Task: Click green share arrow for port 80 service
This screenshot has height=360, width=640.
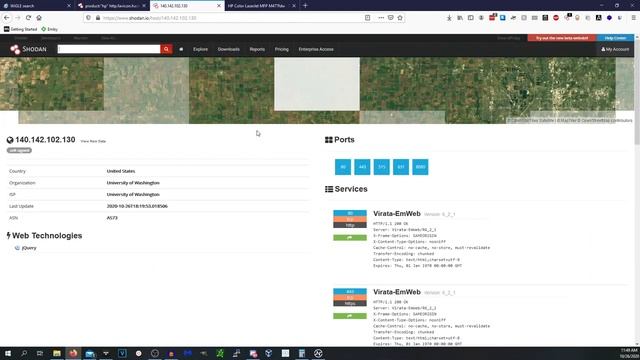Action: (x=350, y=238)
